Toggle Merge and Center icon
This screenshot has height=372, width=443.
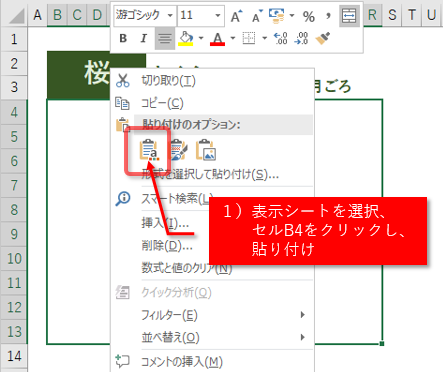[349, 16]
